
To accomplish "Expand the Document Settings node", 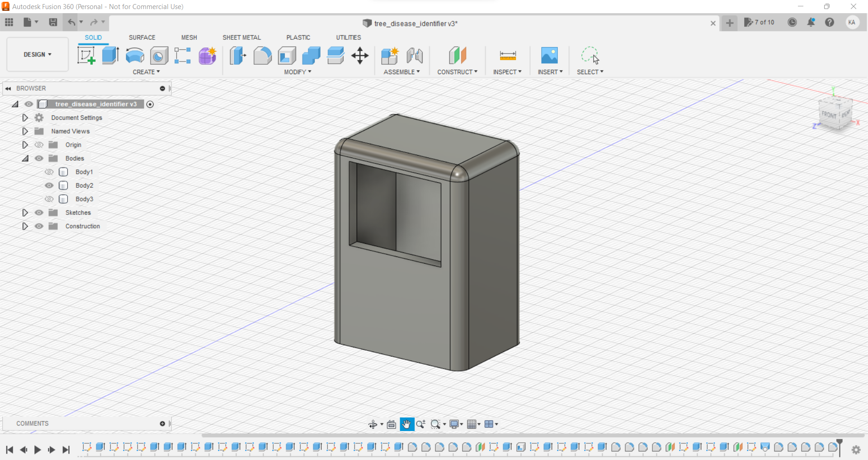I will pos(25,118).
